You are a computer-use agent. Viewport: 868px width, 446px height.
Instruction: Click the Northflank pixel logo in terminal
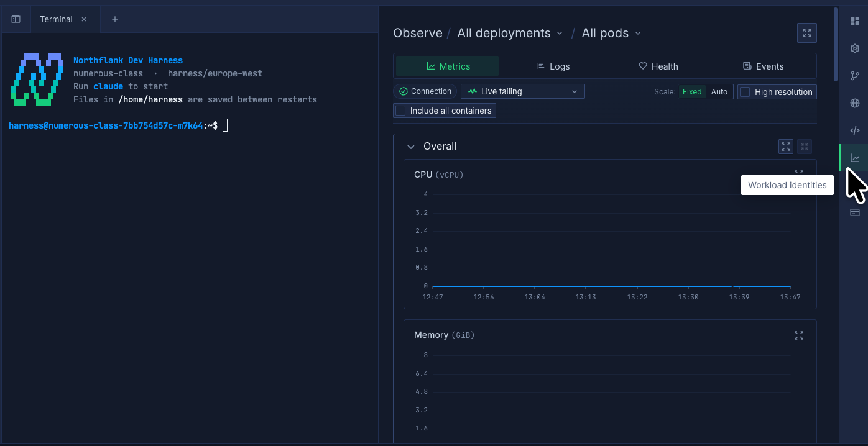point(37,80)
